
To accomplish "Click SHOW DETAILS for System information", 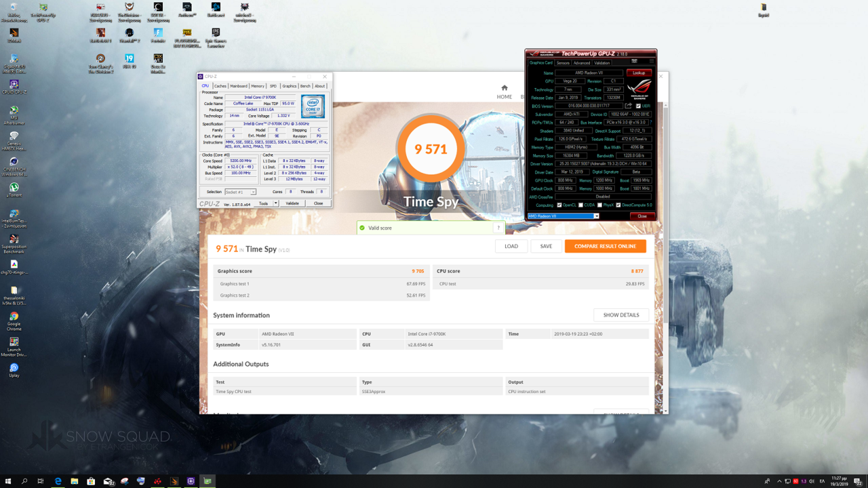I will (x=621, y=315).
